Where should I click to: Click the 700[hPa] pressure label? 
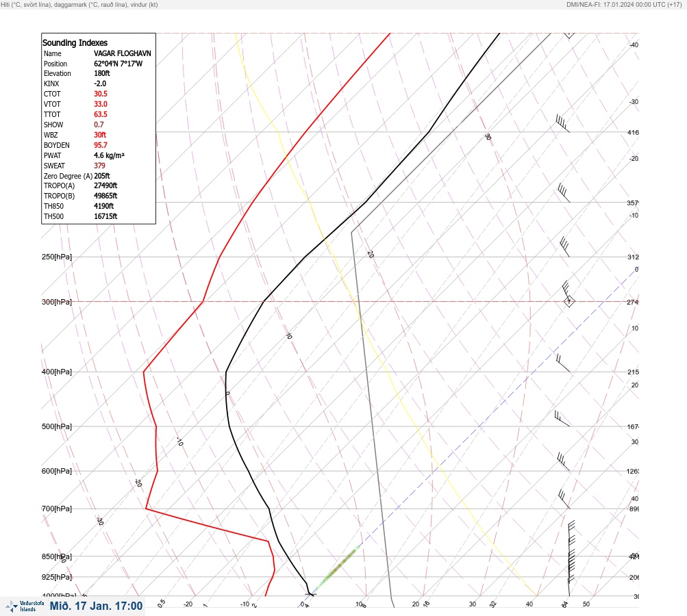tap(57, 509)
